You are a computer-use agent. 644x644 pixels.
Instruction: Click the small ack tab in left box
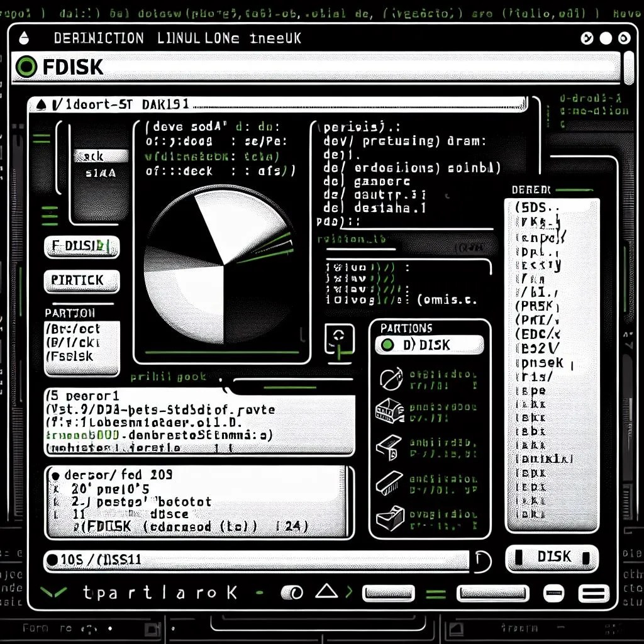[101, 156]
